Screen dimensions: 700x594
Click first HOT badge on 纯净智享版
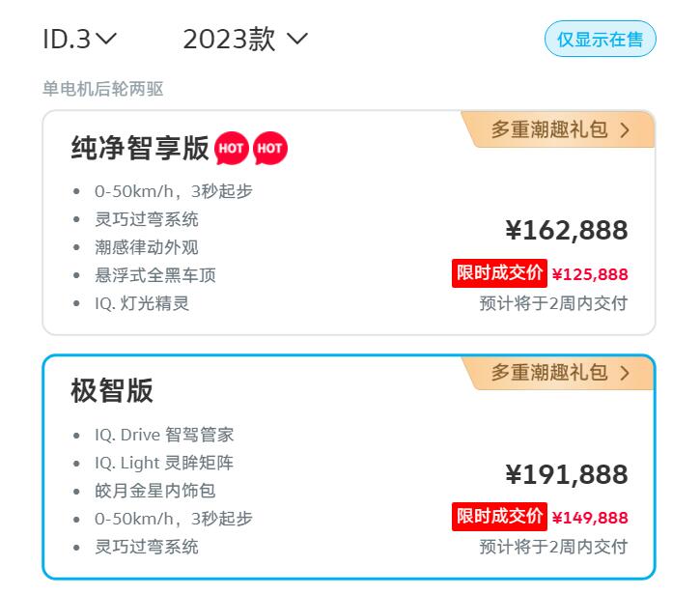click(x=232, y=148)
